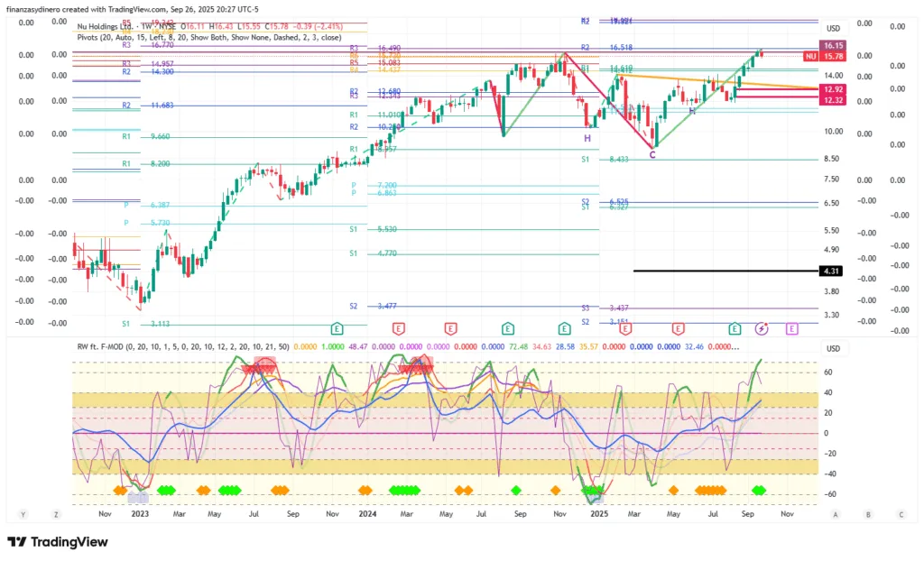Click the purple lightning bolt event icon

pos(762,328)
